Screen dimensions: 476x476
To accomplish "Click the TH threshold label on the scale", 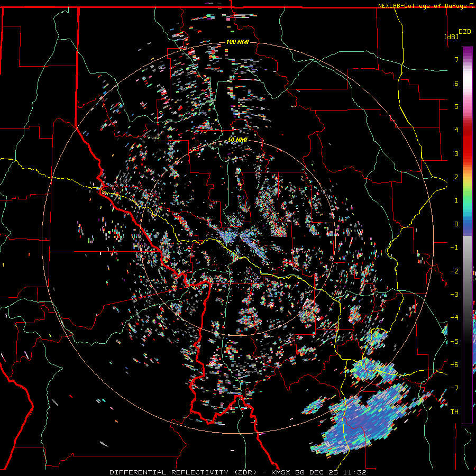I will point(454,412).
